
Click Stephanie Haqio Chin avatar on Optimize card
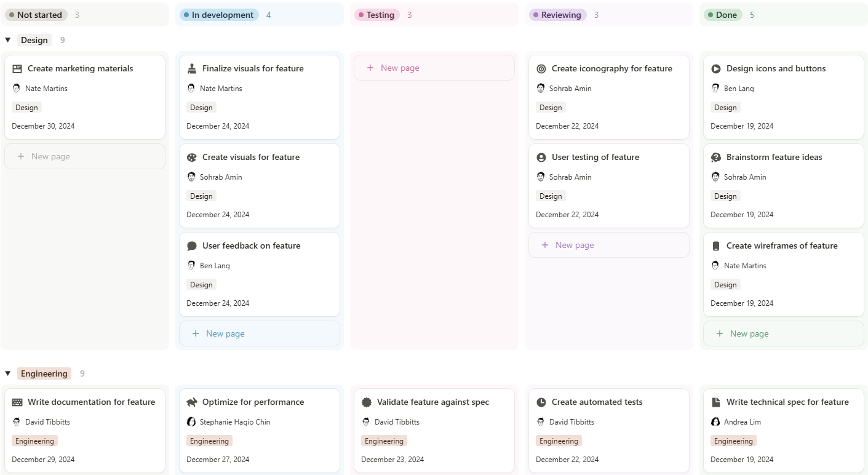(191, 422)
